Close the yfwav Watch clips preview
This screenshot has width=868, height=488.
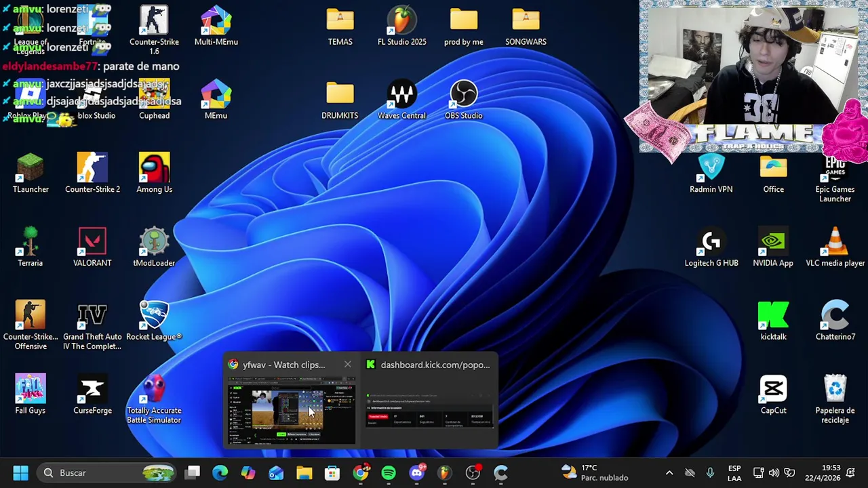[x=347, y=365]
